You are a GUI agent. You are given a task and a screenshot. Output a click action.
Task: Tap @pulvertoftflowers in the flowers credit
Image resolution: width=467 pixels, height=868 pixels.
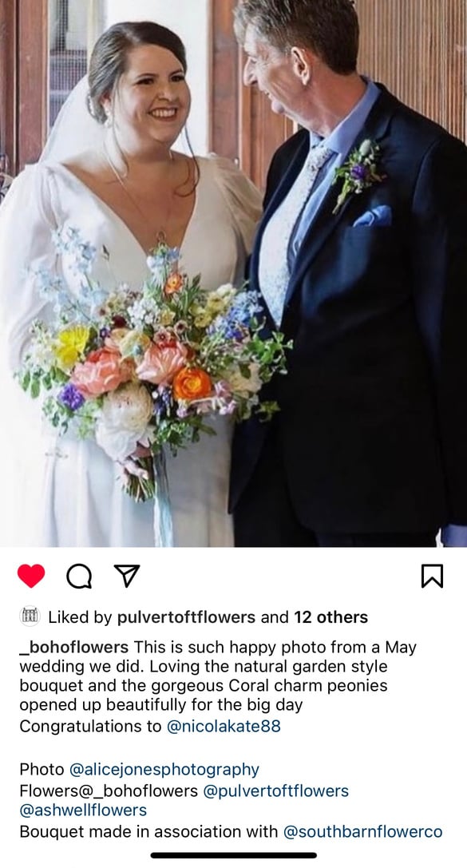point(276,791)
